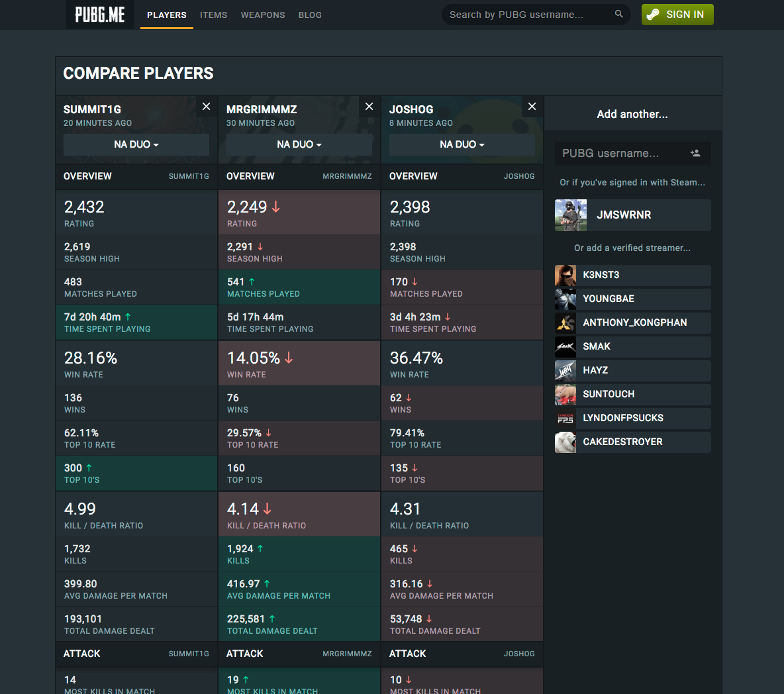Open JOSHOG's NA DUO mode dropdown
Viewport: 784px width, 694px height.
(462, 144)
